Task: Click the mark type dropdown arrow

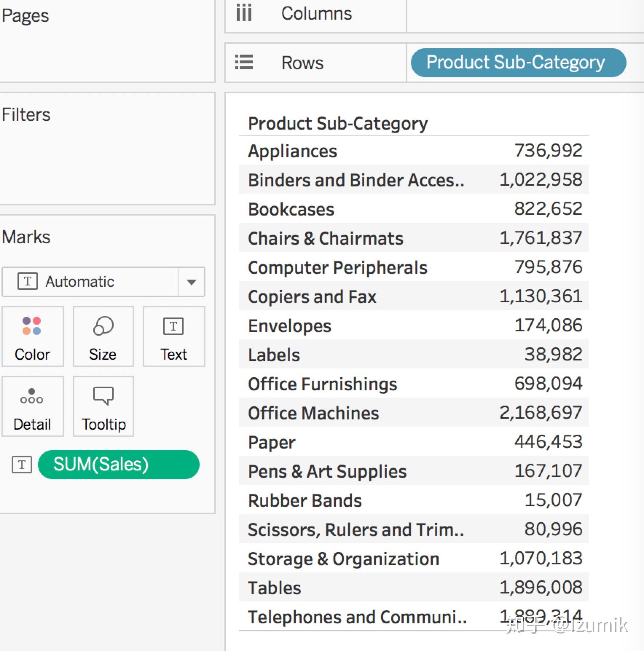Action: pos(192,282)
